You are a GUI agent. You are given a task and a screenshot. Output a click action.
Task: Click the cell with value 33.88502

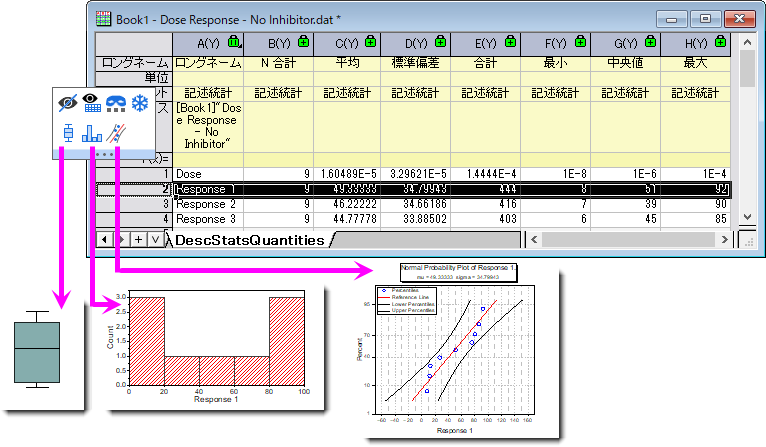[416, 219]
